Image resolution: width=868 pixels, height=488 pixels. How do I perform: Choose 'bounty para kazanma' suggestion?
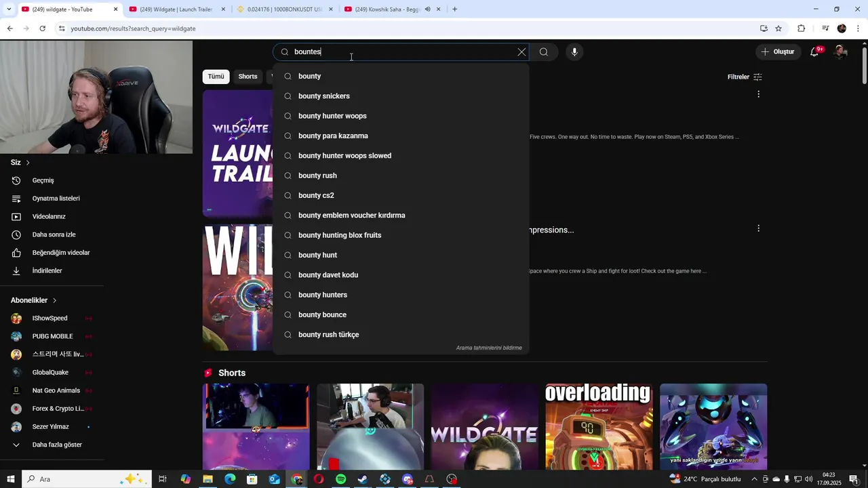(x=401, y=136)
